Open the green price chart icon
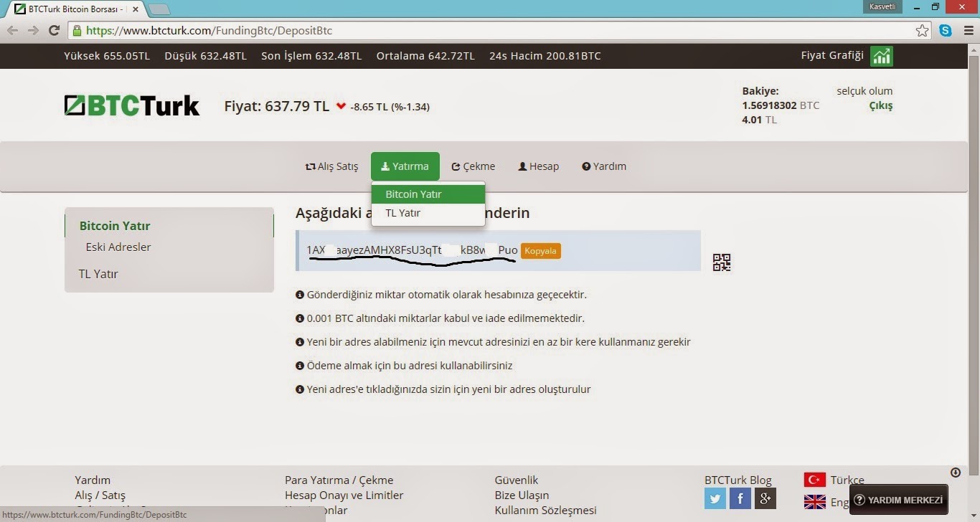980x522 pixels. (882, 56)
